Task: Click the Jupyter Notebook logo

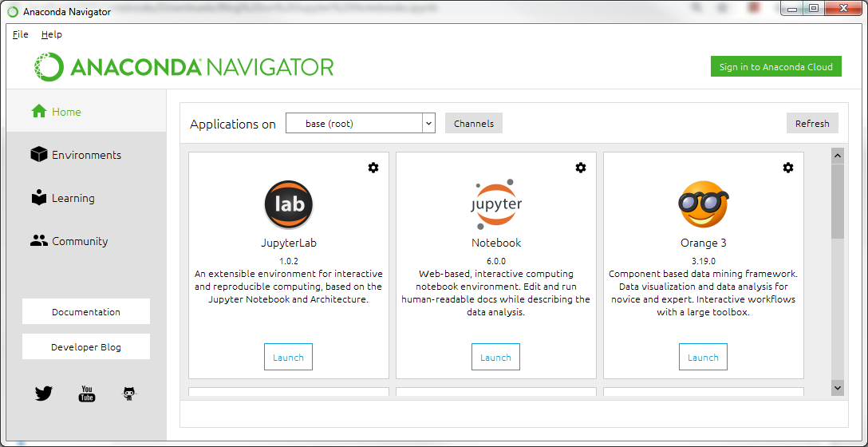Action: pos(495,204)
